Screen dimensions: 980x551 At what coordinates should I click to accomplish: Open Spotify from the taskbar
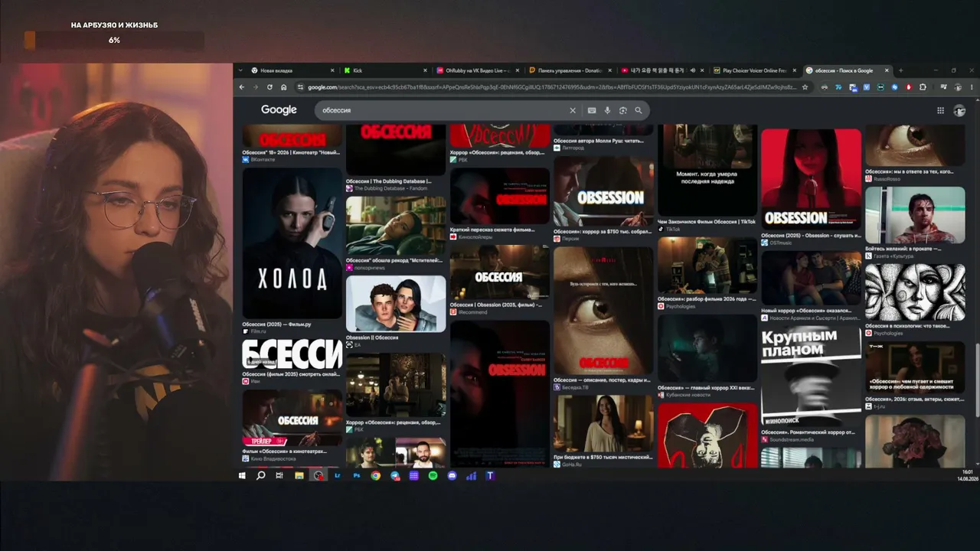(433, 475)
